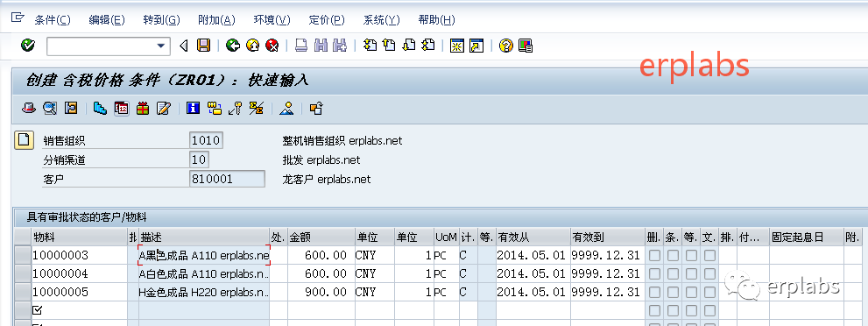Image resolution: width=868 pixels, height=326 pixels.
Task: Click the Generate Shortcut arrow window icon
Action: tap(476, 46)
